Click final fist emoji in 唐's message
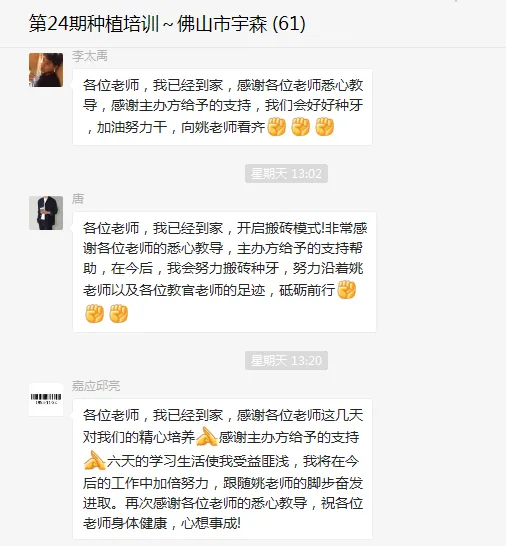Screen dimensions: 506x546 click(x=118, y=313)
